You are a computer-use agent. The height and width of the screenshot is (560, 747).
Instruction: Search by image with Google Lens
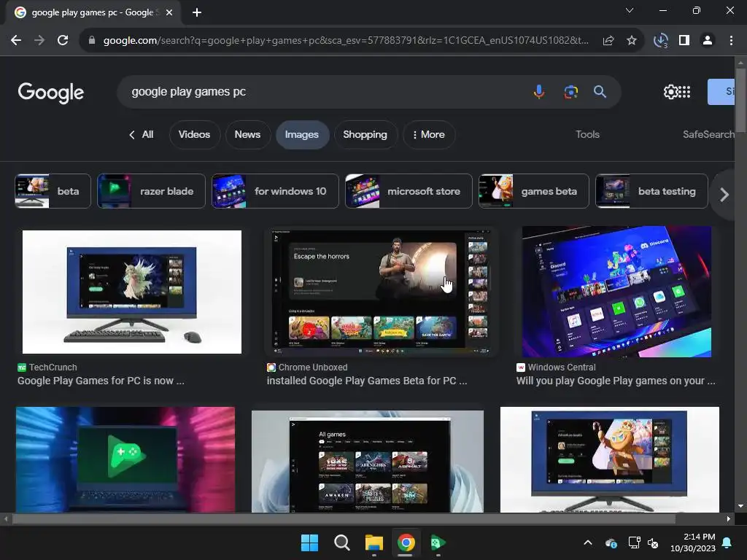(570, 91)
